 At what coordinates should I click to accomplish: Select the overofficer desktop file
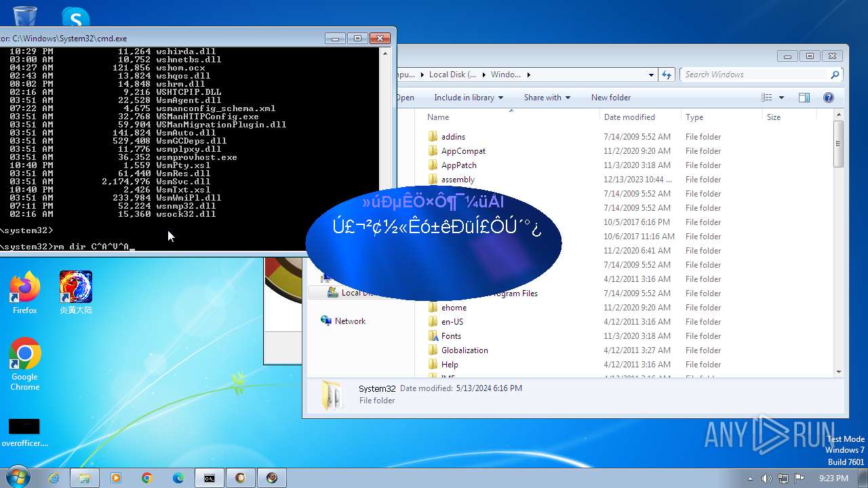[x=24, y=432]
